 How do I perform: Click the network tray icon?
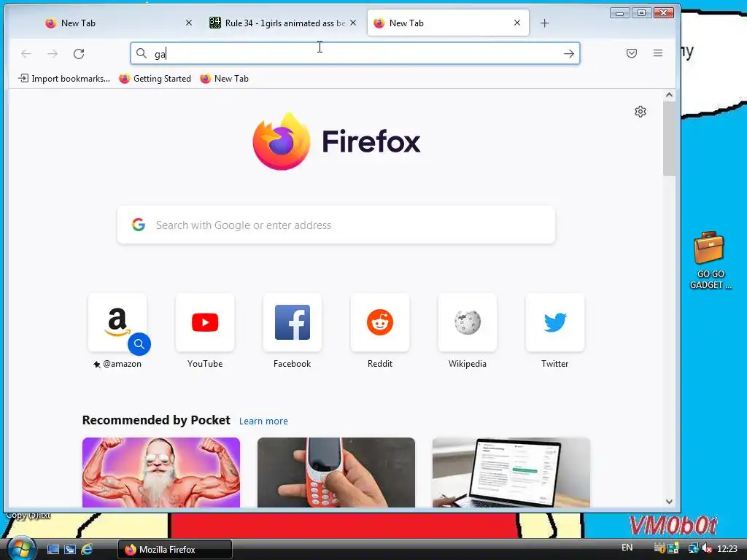693,548
